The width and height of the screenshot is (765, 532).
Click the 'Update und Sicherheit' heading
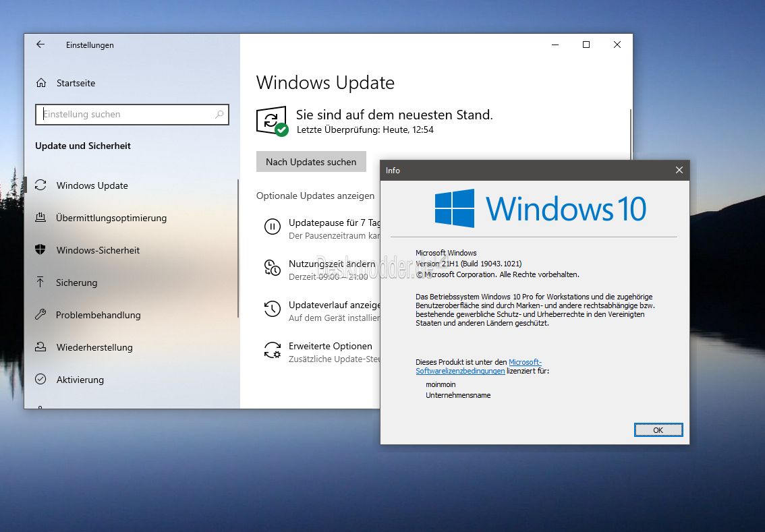pyautogui.click(x=83, y=146)
